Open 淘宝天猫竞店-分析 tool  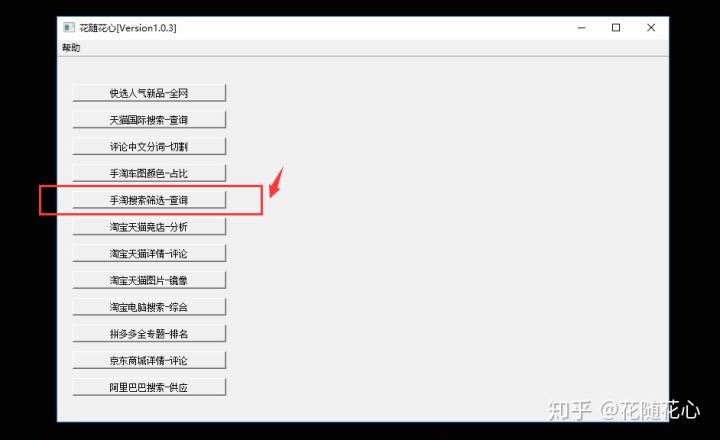(x=149, y=226)
